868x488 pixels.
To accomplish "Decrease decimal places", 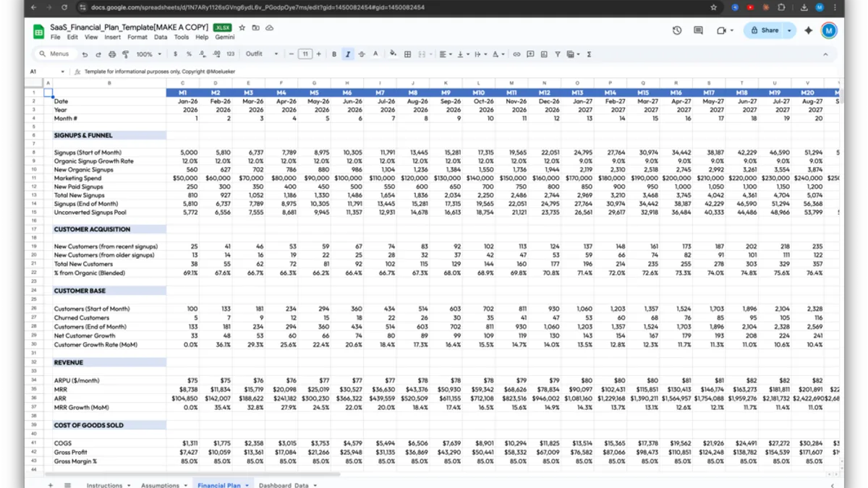I will [x=203, y=54].
